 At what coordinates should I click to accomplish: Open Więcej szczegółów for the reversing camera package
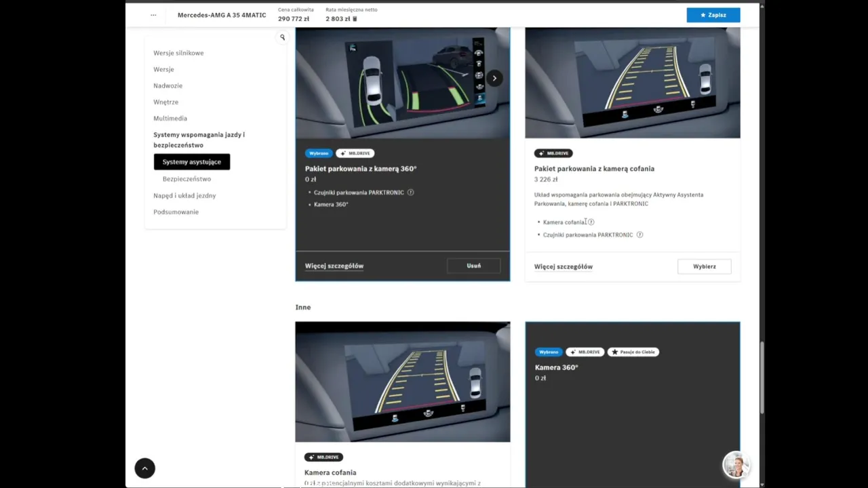point(564,266)
